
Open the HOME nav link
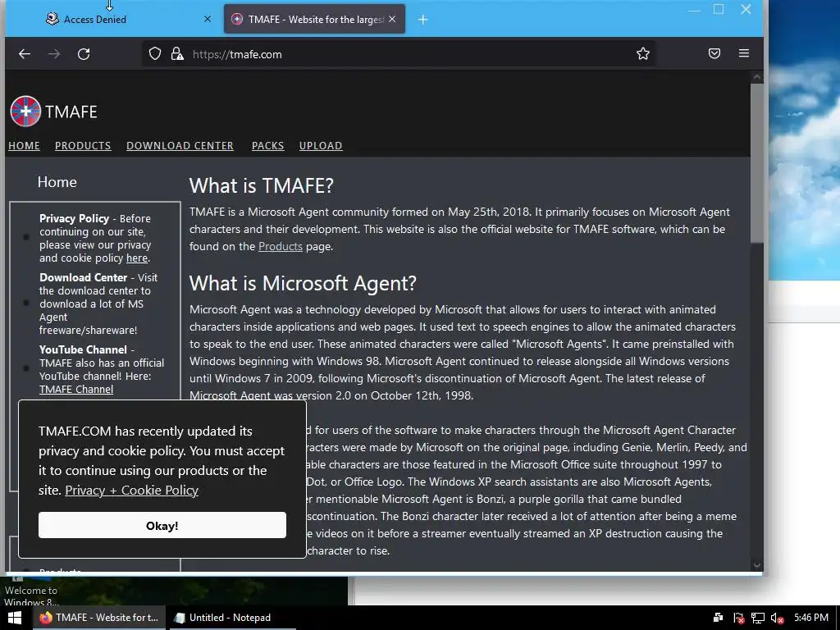click(x=24, y=146)
